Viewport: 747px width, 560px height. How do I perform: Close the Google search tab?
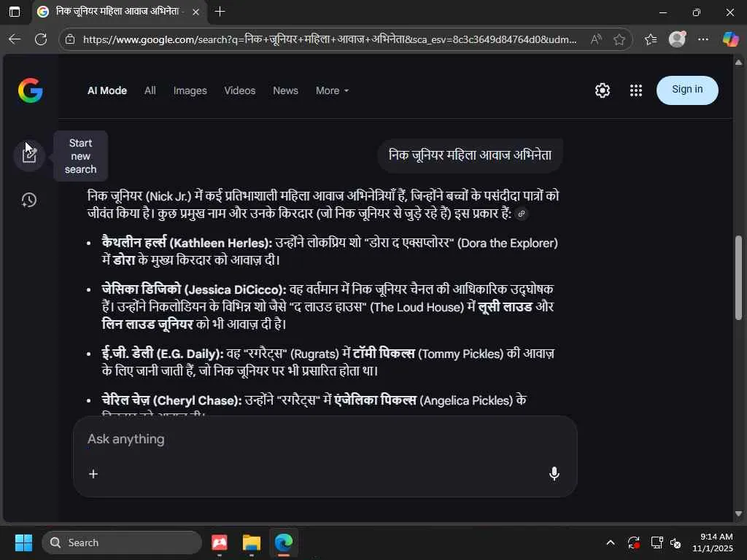(196, 12)
